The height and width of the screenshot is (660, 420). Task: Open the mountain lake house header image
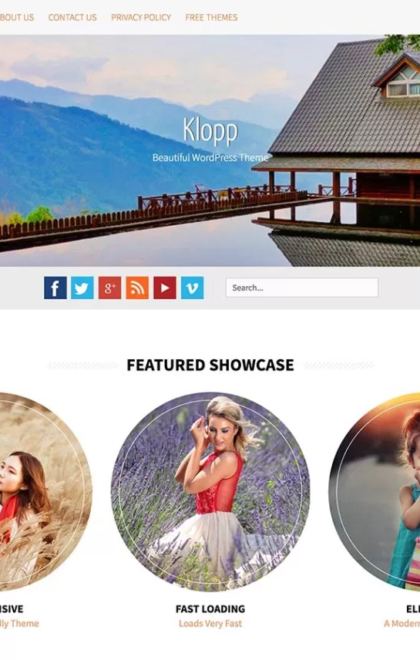[x=210, y=150]
